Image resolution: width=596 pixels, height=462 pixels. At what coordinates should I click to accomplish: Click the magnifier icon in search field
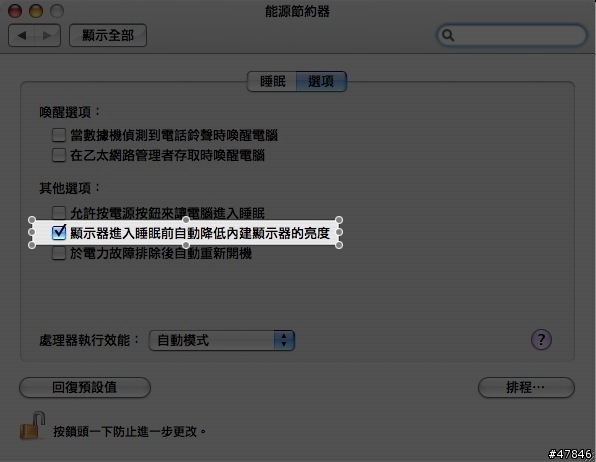click(x=448, y=35)
